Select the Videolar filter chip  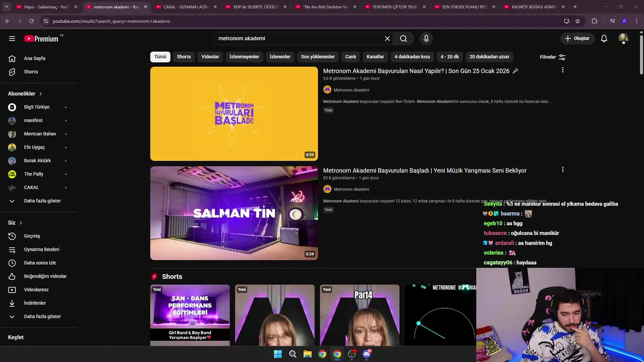tap(210, 57)
